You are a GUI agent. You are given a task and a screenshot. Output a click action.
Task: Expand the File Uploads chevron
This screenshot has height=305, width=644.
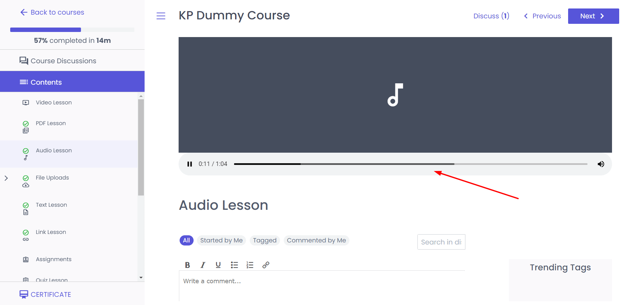point(6,178)
